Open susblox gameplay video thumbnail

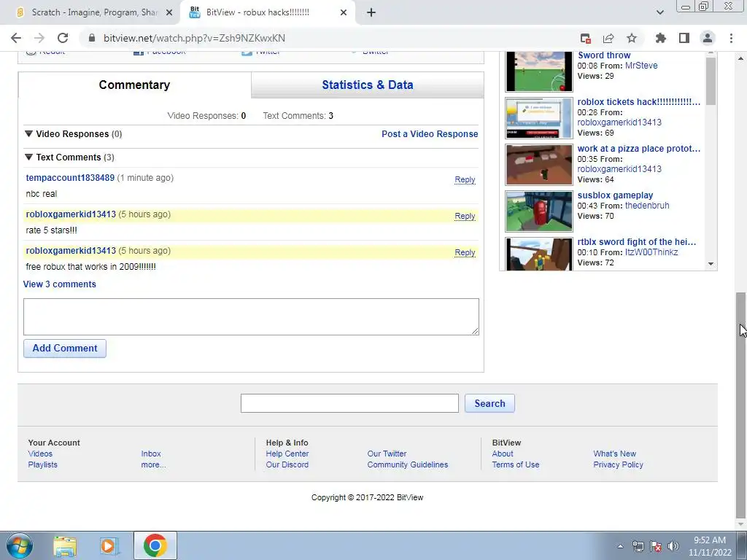[x=539, y=211]
